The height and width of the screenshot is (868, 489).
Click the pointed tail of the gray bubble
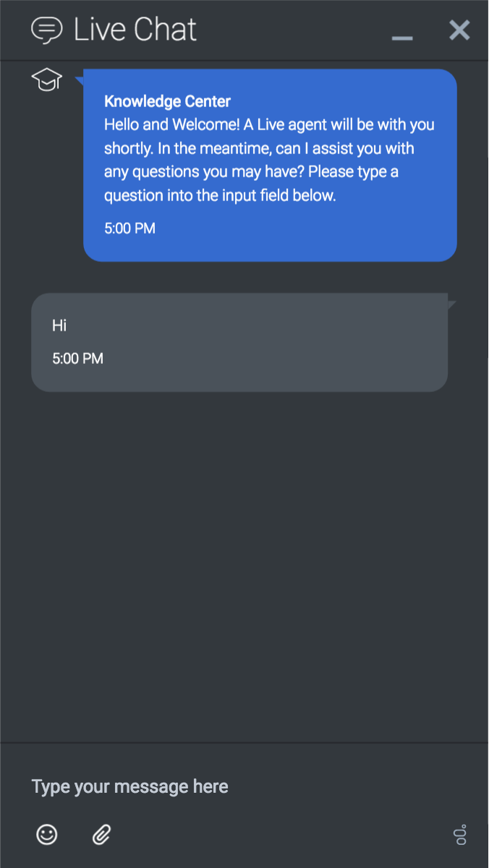coord(451,303)
